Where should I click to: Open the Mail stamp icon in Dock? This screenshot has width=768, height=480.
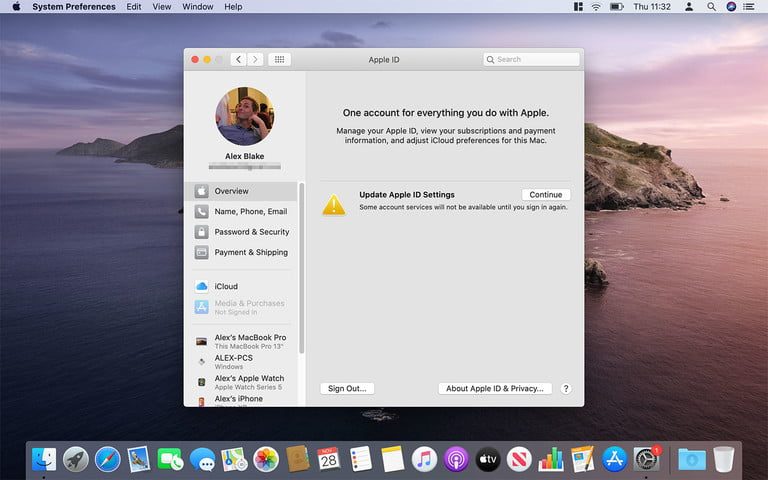(x=139, y=460)
